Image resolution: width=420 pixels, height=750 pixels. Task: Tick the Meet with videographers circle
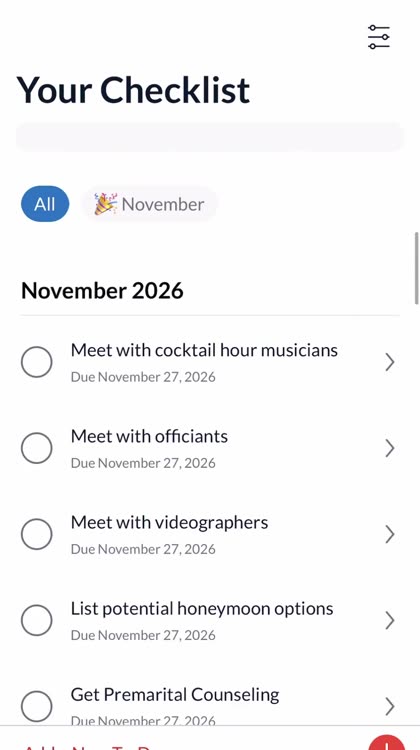pos(37,534)
